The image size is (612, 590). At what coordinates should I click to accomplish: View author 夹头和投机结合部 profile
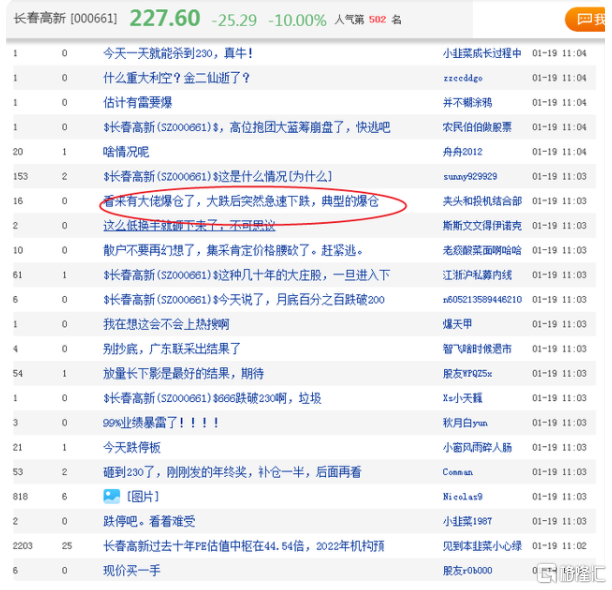click(482, 201)
